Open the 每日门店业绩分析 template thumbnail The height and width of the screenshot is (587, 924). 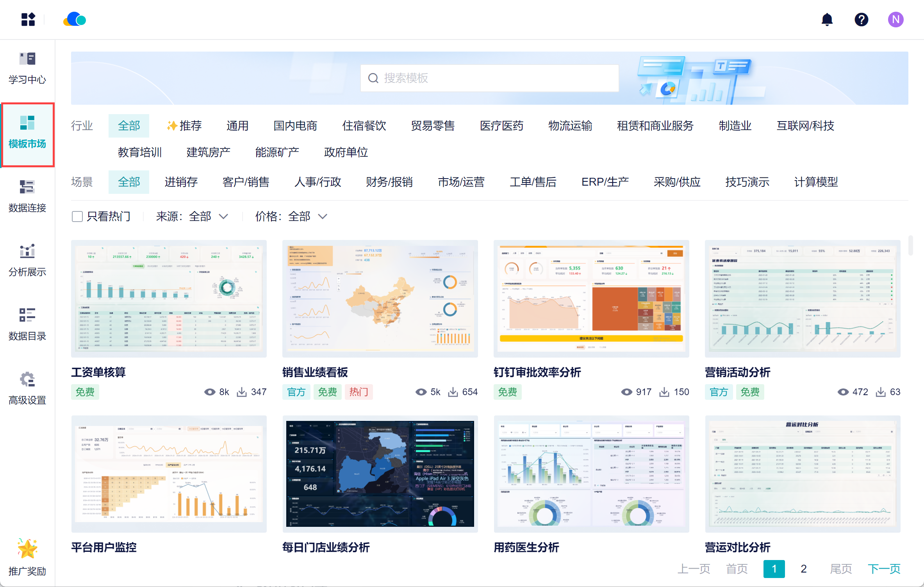click(380, 474)
